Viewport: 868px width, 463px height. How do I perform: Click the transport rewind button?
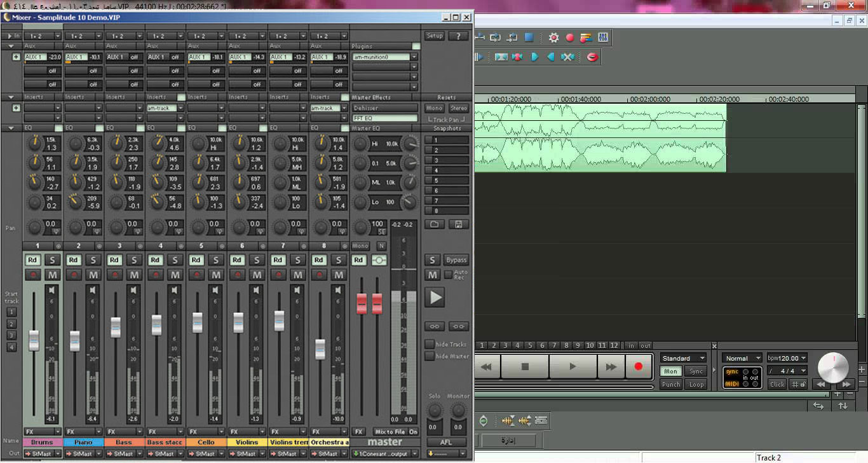[x=486, y=366]
